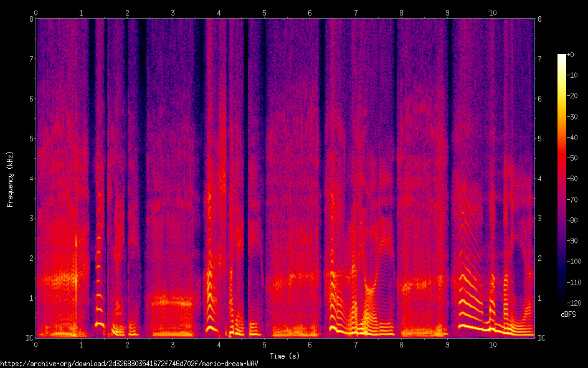Click the "Frequency (kHz)" axis label
The width and height of the screenshot is (588, 368).
10,179
